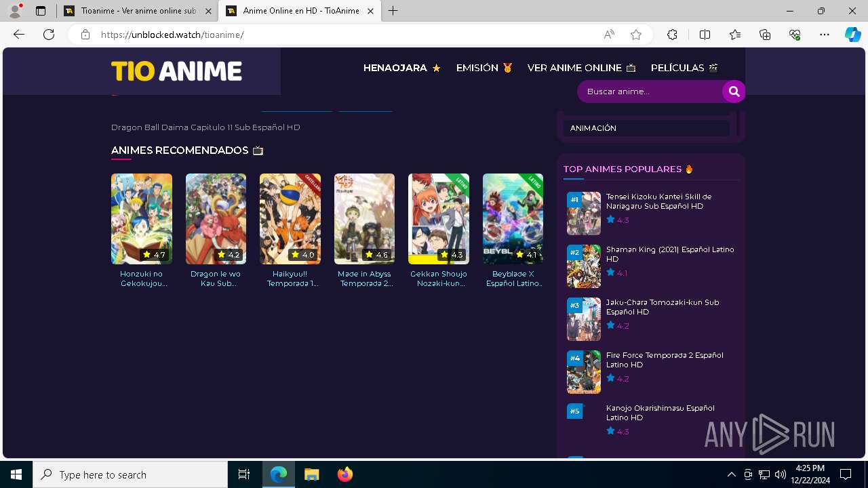Screen dimensions: 868x488
Task: Click the TIO ANIME logo
Action: (x=176, y=71)
